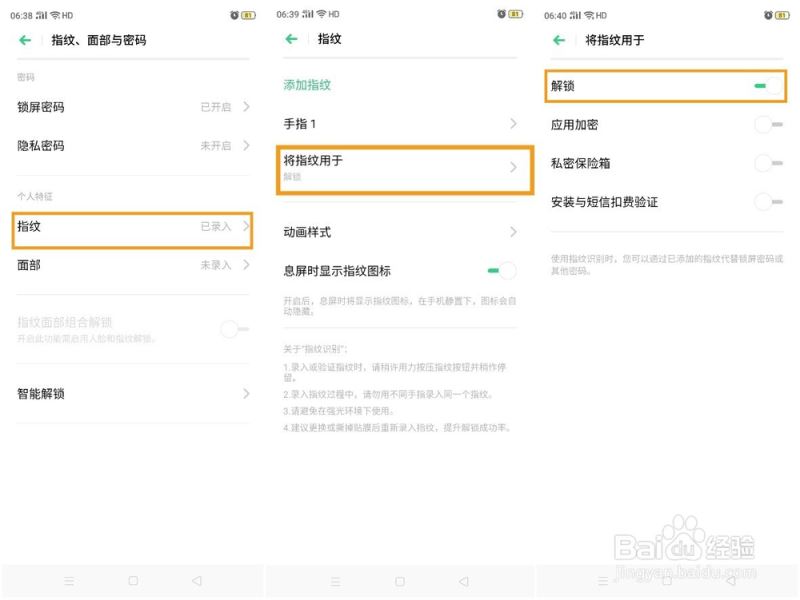This screenshot has height=600, width=800.
Task: Open recent apps menu on right phone
Action: pyautogui.click(x=603, y=581)
